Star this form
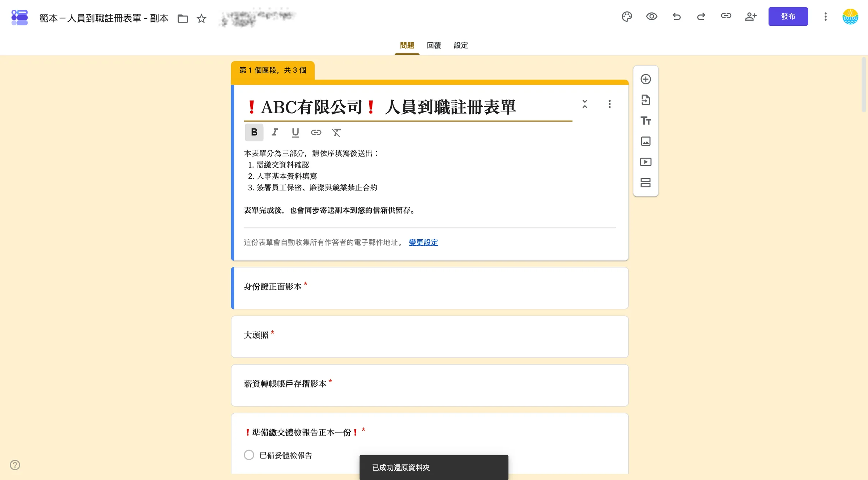The image size is (868, 480). (x=201, y=18)
